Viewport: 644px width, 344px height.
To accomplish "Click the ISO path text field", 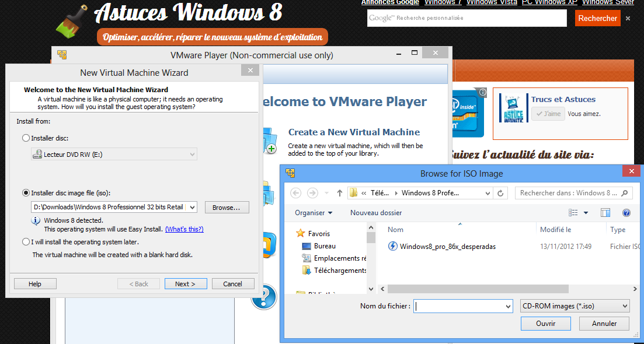I will pos(109,207).
